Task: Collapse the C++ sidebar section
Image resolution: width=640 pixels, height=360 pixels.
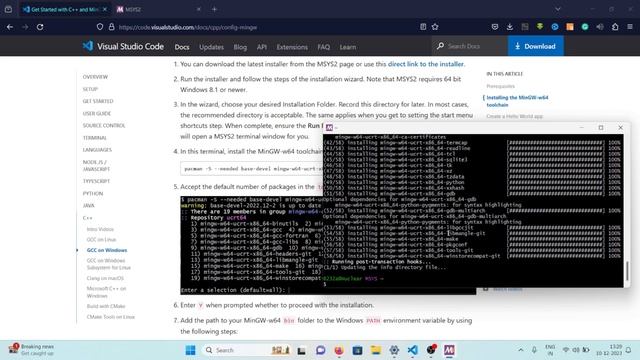Action: click(87, 218)
